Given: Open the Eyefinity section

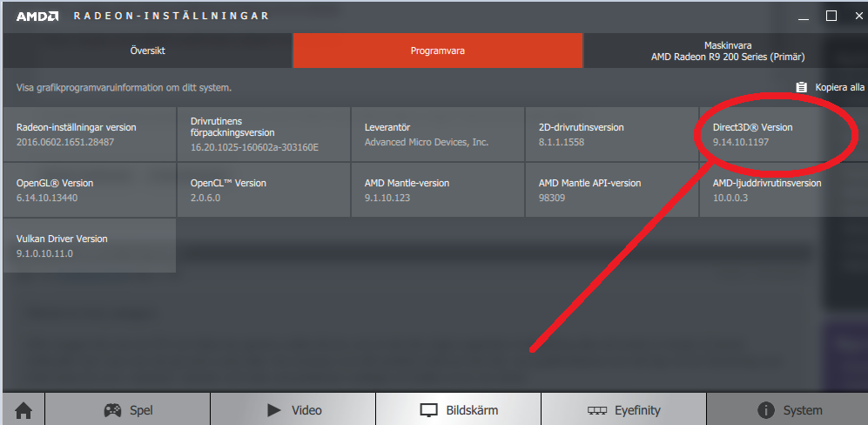Looking at the screenshot, I should 624,409.
